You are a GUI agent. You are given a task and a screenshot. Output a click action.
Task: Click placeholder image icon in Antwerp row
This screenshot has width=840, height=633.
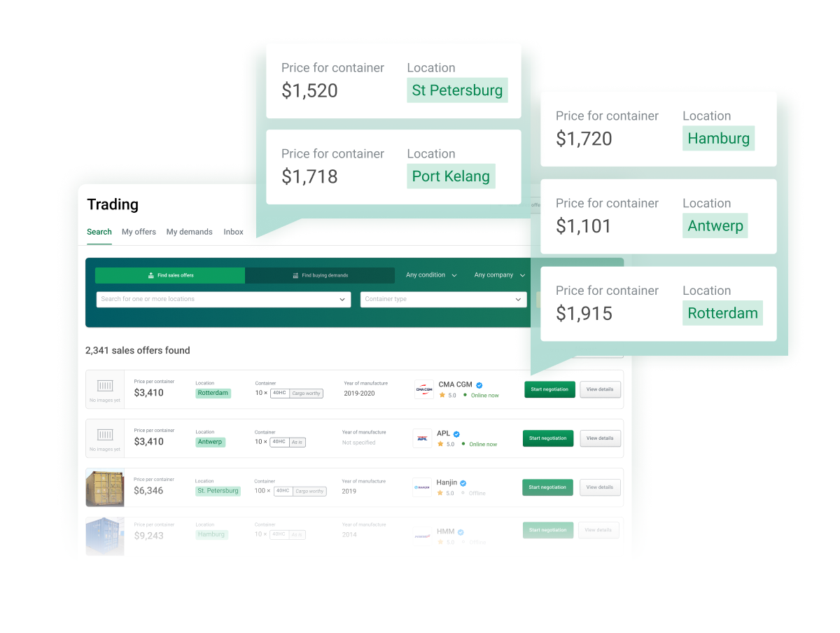point(105,435)
